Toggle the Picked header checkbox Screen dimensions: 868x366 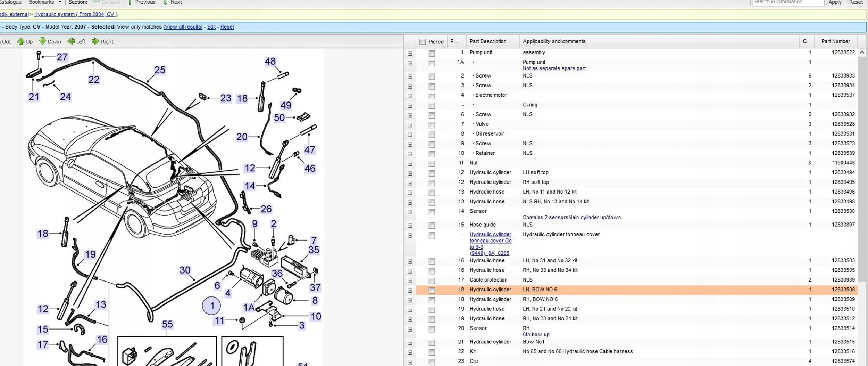[x=423, y=42]
